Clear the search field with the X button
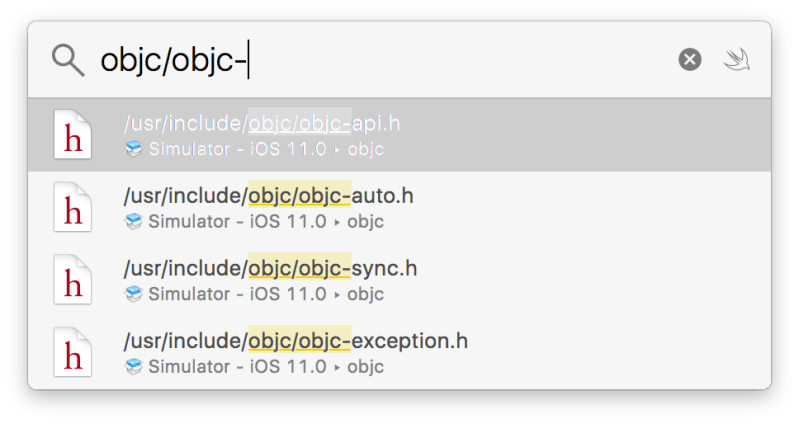799x424 pixels. tap(690, 60)
